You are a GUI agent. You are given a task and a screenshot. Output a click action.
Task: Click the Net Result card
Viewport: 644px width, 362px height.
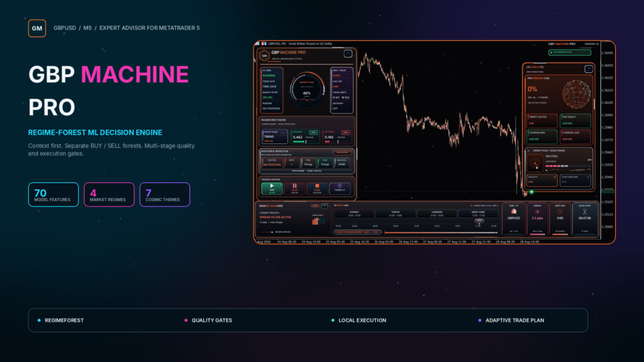point(575,121)
